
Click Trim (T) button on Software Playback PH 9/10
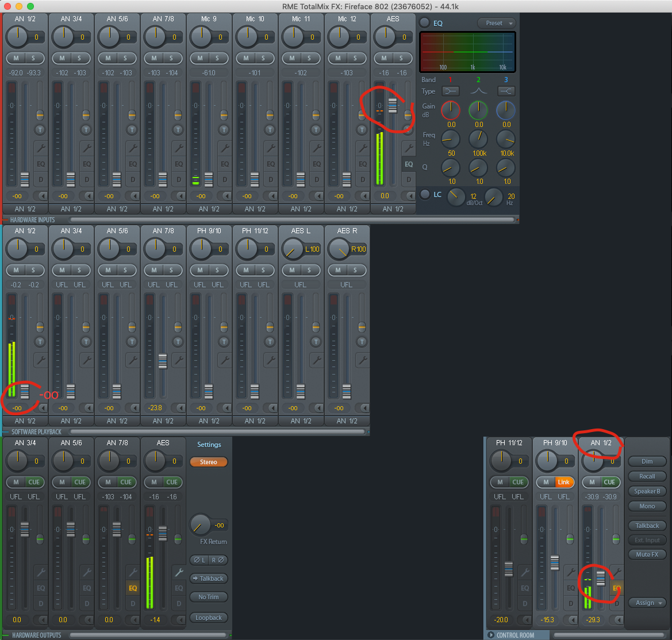(224, 341)
